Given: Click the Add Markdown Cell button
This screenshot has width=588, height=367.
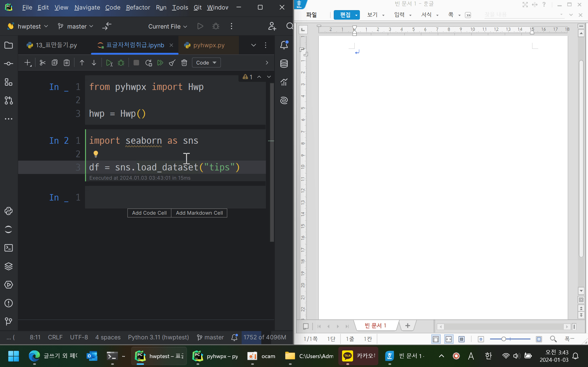Looking at the screenshot, I should coord(199,213).
